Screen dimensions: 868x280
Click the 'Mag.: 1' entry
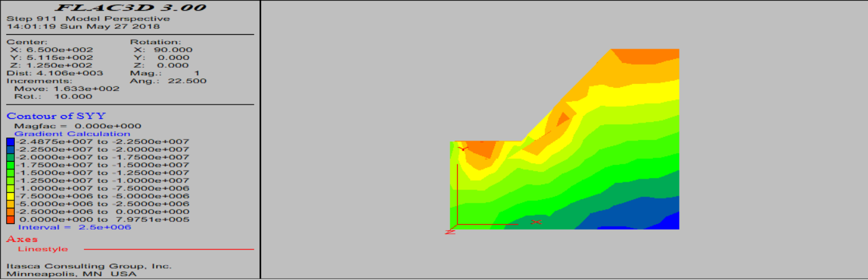coord(165,73)
